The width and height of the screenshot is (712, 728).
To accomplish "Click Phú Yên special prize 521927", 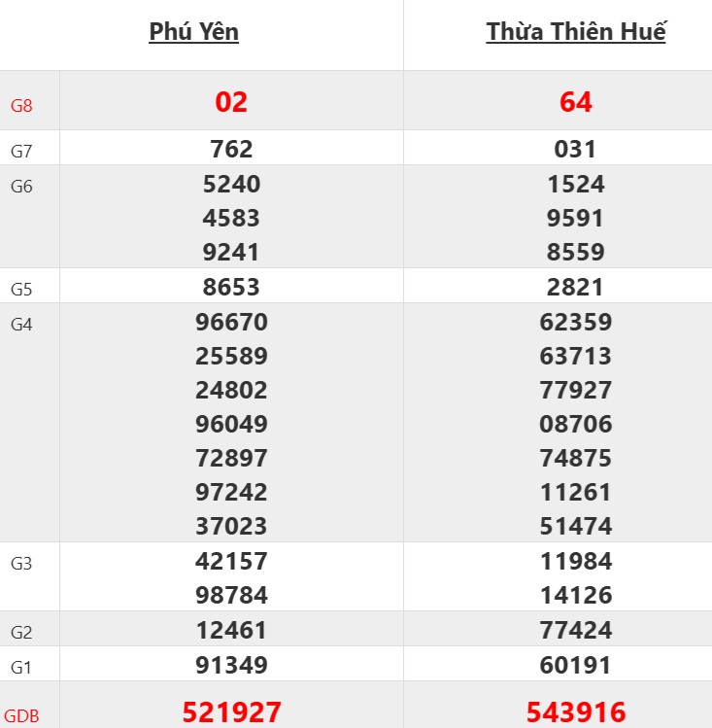I will [231, 711].
